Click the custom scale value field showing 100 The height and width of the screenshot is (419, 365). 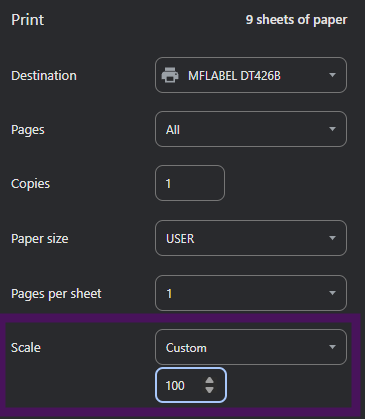point(191,385)
